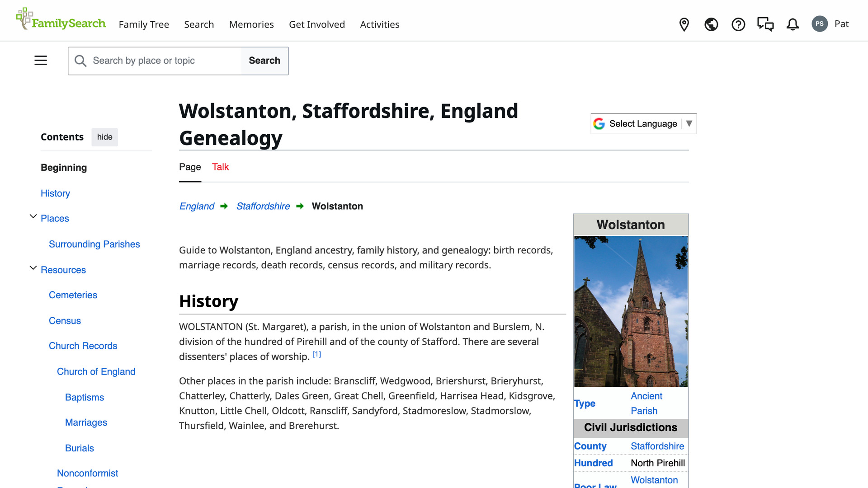Open the PS user avatar
Viewport: 868px width, 488px height.
click(x=820, y=24)
